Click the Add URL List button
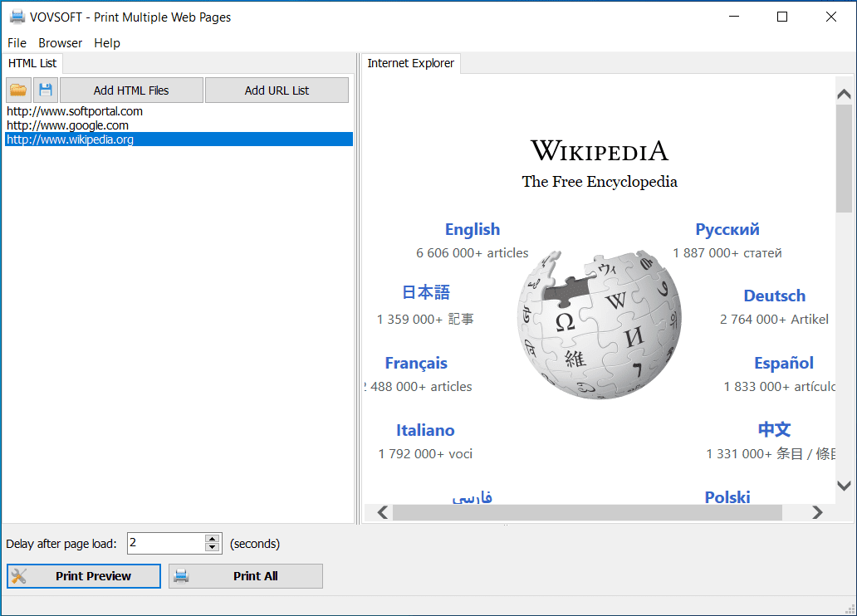 pos(277,90)
